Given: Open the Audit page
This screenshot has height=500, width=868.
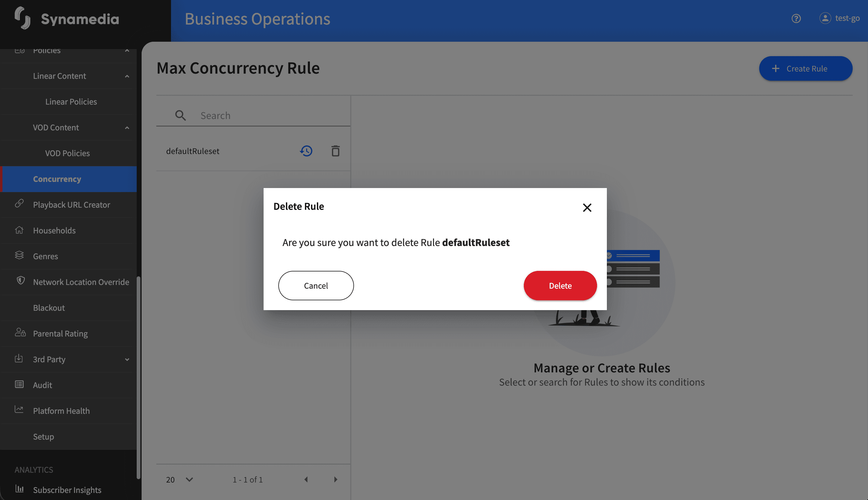Looking at the screenshot, I should point(43,385).
